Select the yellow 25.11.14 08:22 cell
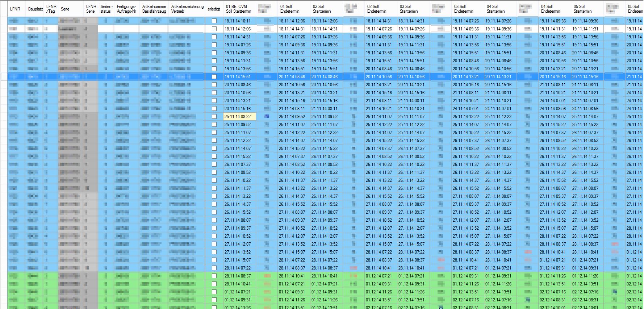 tap(239, 117)
